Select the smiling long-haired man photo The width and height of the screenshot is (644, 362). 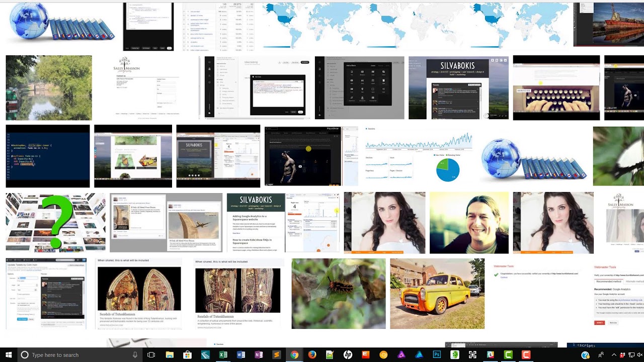(469, 222)
